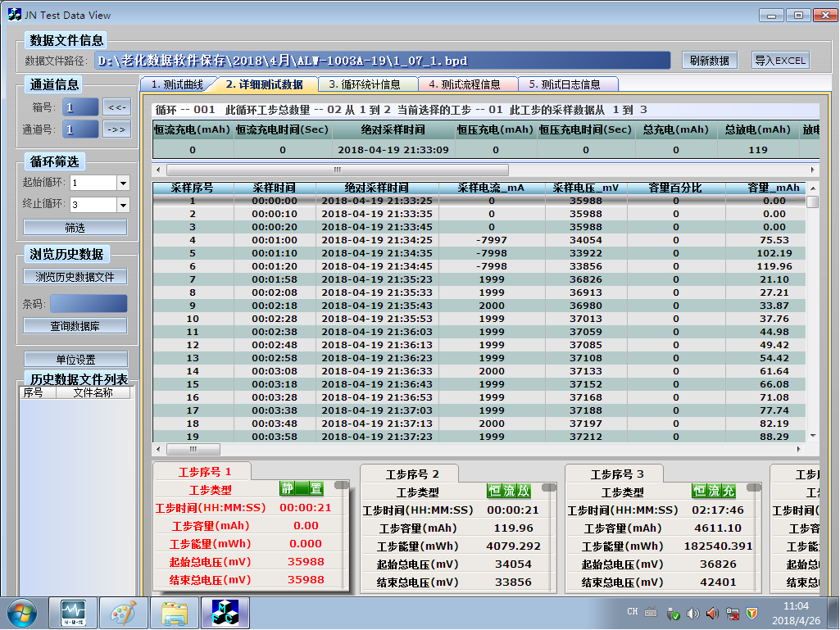Open the 4. 测试流程信息 tab
The width and height of the screenshot is (840, 630).
(x=465, y=84)
